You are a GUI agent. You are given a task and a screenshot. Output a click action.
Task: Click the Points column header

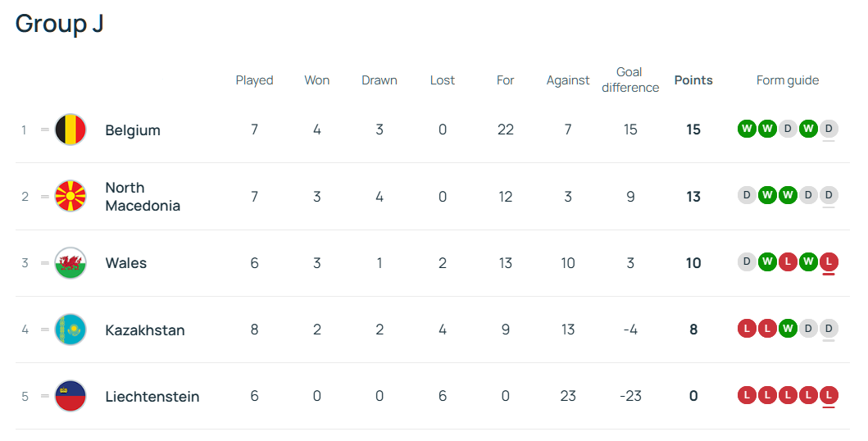click(x=693, y=80)
